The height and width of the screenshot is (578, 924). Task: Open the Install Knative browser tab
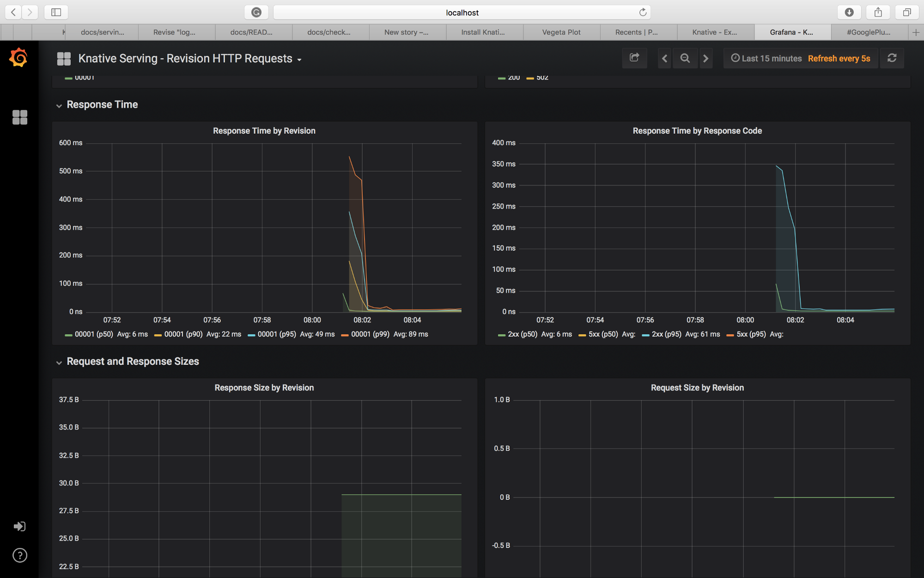tap(484, 32)
